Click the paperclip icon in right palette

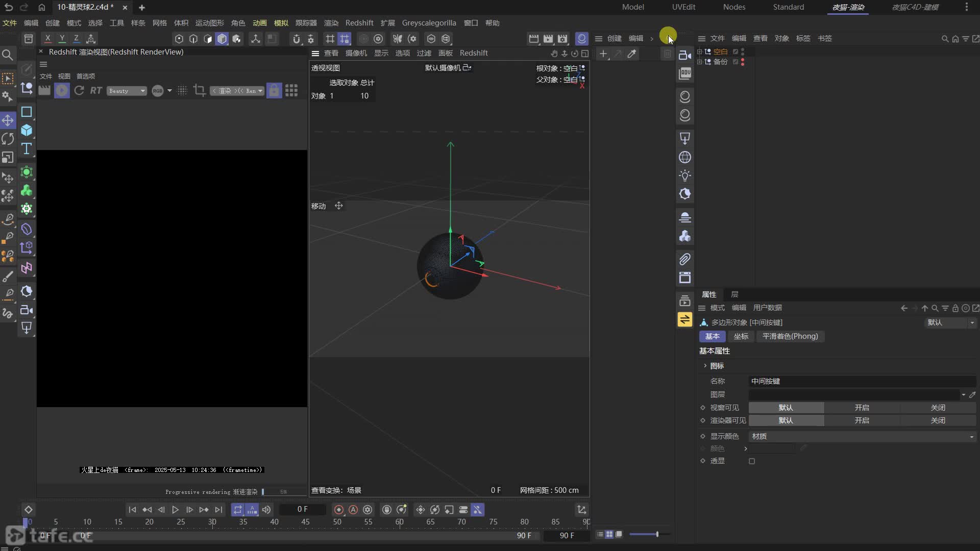[x=685, y=259]
